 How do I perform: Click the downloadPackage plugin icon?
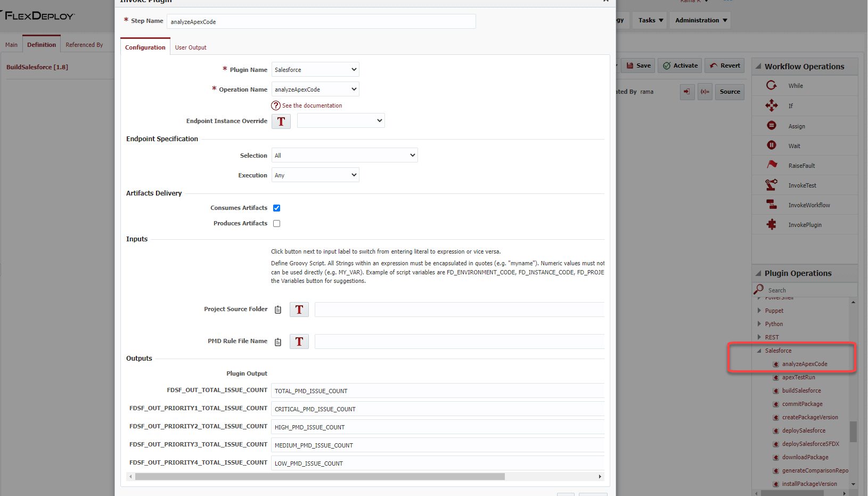coord(776,458)
